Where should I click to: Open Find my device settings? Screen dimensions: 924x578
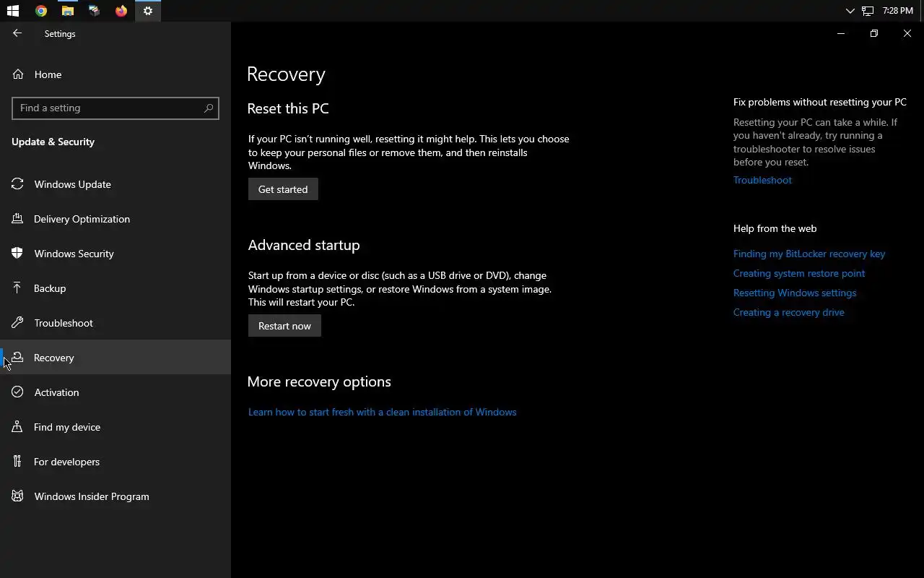[115, 427]
